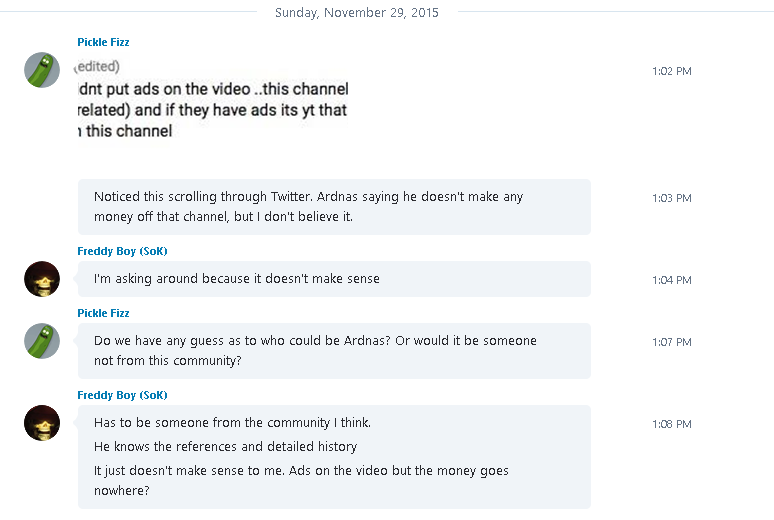The width and height of the screenshot is (774, 520).
Task: Click the 1:08 PM timestamp
Action: (x=672, y=424)
